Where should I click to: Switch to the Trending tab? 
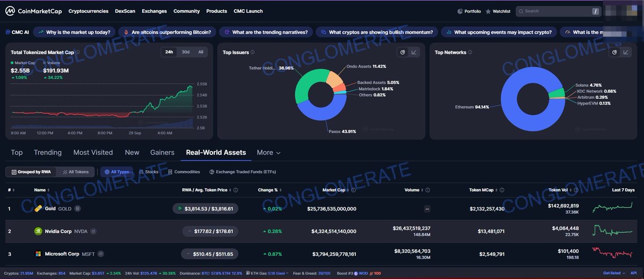[48, 152]
